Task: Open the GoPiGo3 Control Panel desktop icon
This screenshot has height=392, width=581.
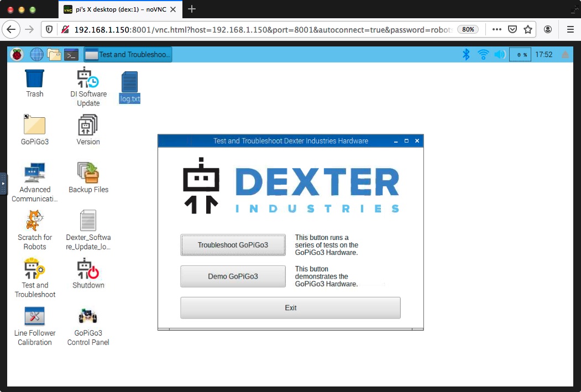Action: pos(88,317)
